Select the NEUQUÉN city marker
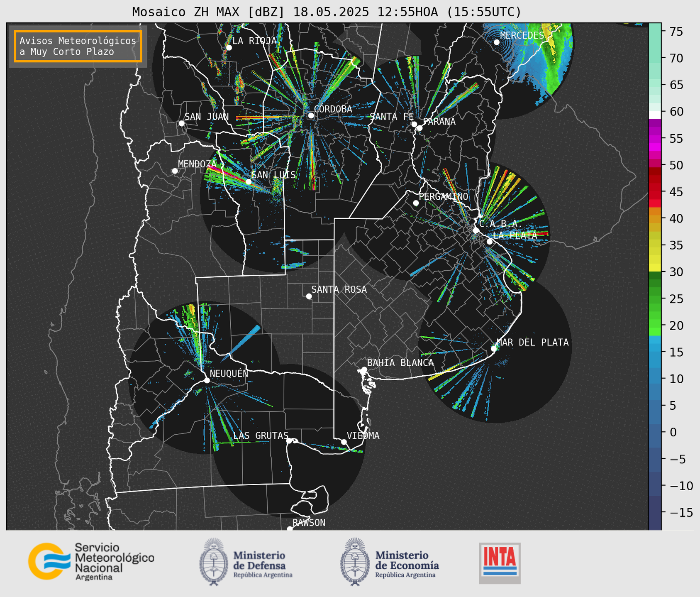 pos(207,380)
